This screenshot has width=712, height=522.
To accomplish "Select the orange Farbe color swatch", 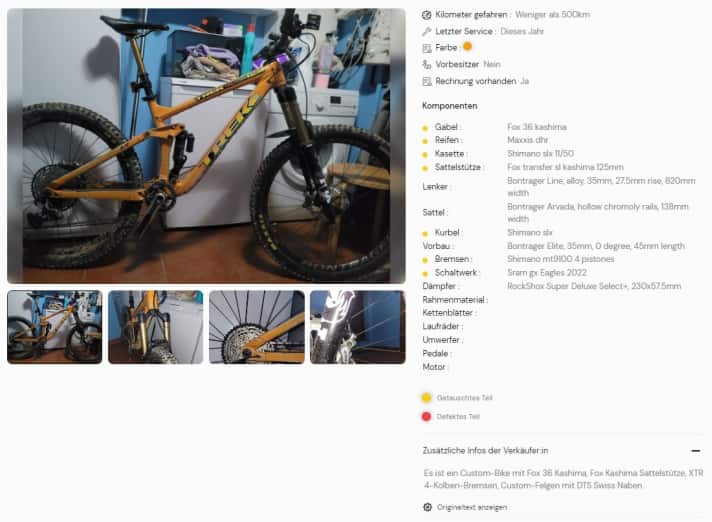I will click(467, 46).
